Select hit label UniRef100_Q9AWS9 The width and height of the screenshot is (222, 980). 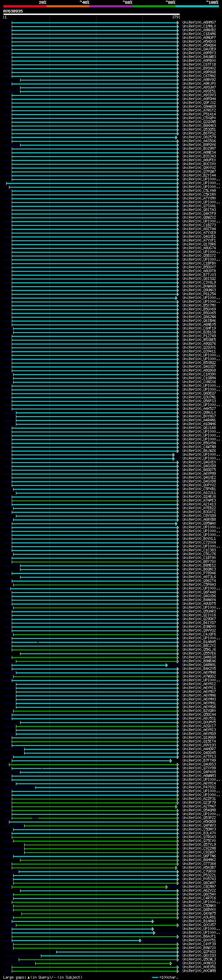tap(199, 106)
